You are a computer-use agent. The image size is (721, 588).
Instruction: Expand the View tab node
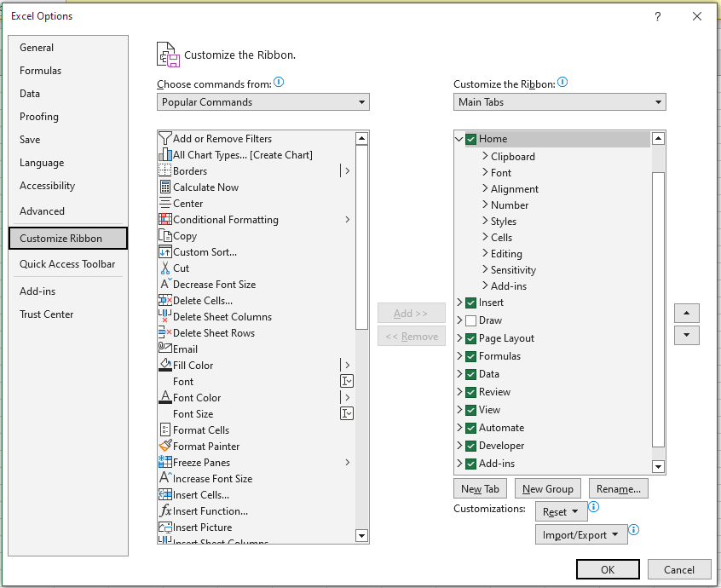(459, 410)
